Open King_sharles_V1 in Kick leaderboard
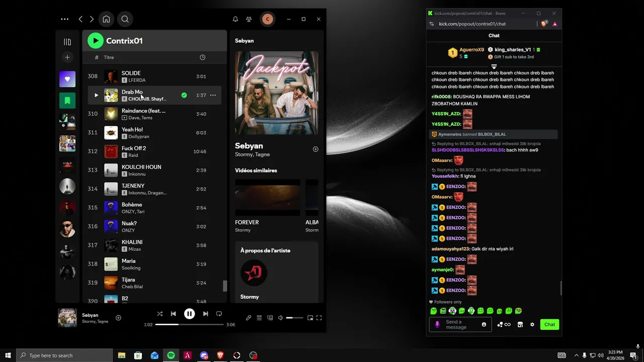This screenshot has height=362, width=644. pos(513,50)
